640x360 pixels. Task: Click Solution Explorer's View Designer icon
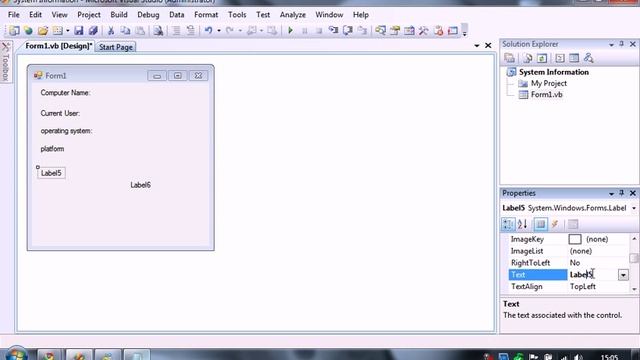point(574,58)
